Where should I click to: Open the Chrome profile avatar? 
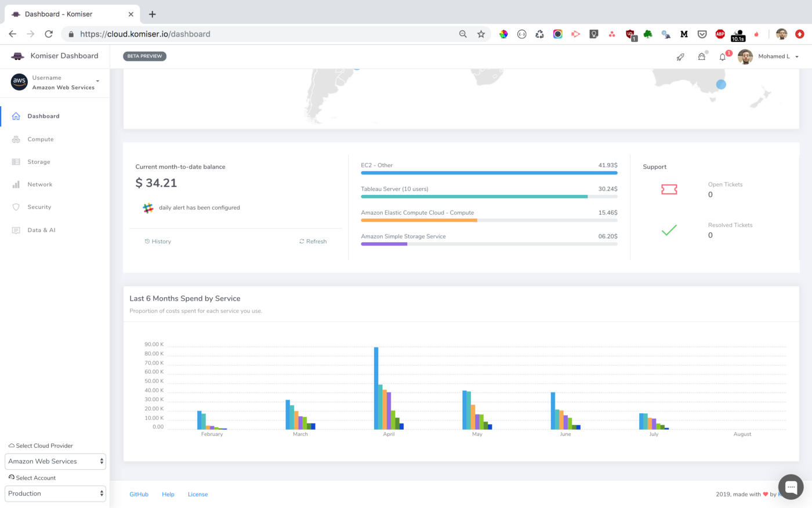(781, 34)
